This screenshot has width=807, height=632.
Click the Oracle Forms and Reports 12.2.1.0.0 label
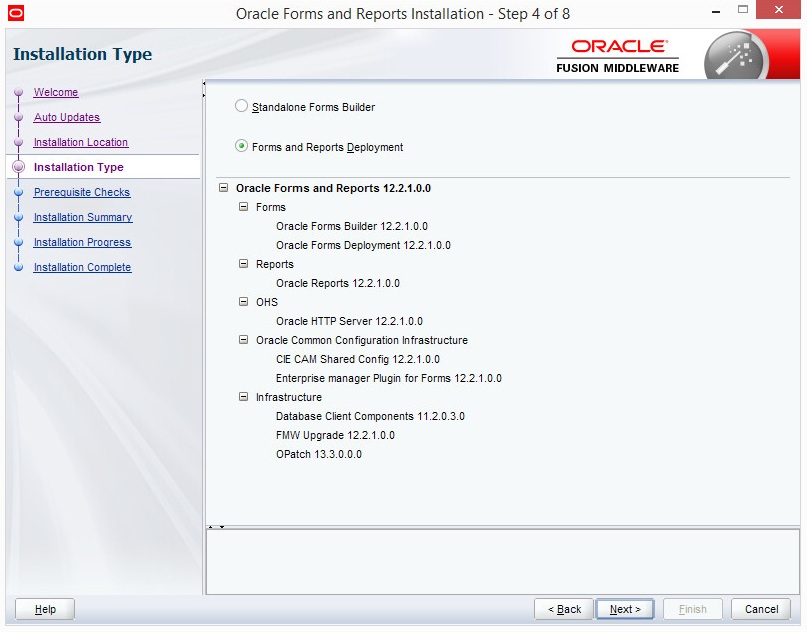click(334, 188)
